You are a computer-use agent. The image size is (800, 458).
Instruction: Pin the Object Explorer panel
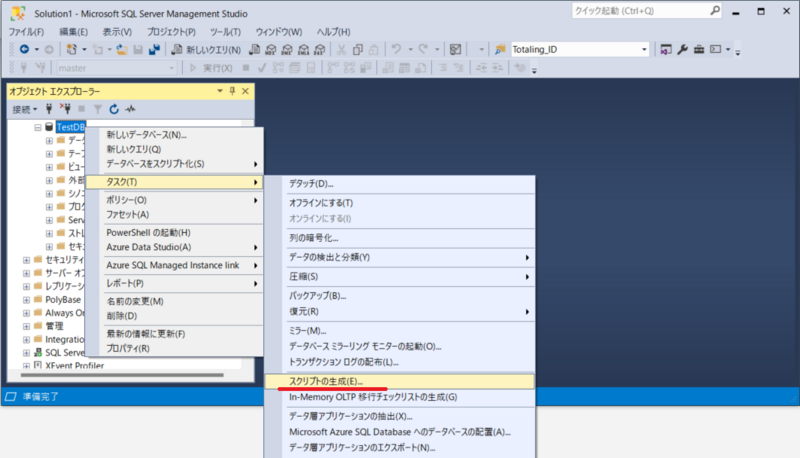coord(232,91)
